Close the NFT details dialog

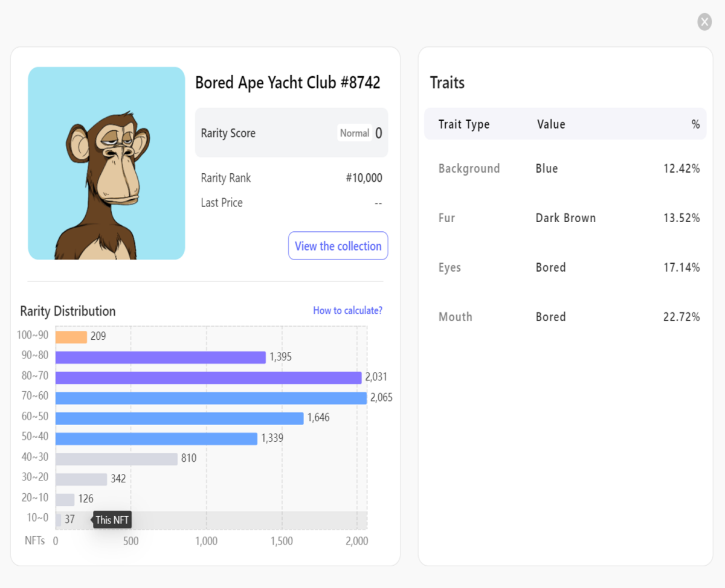click(704, 22)
